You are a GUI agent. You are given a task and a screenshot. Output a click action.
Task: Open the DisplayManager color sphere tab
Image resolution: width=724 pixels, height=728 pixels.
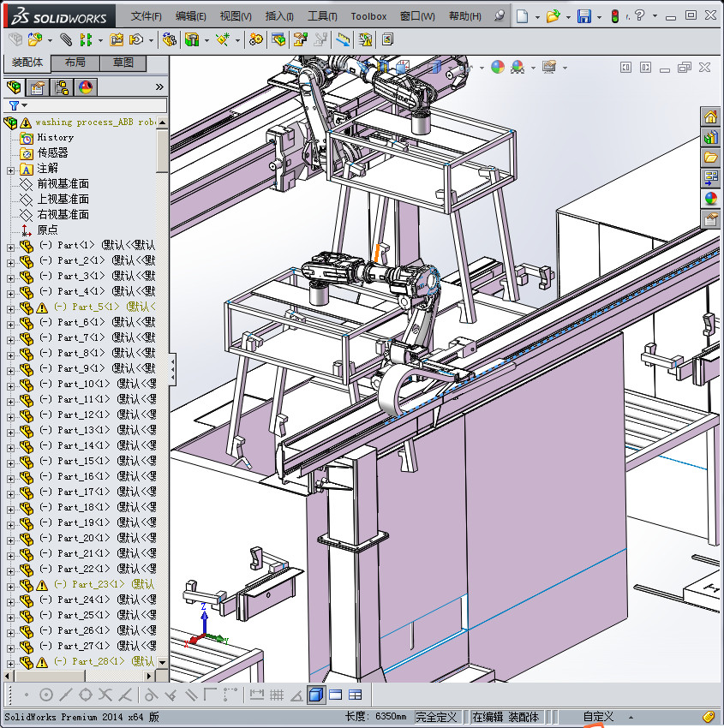pos(86,87)
